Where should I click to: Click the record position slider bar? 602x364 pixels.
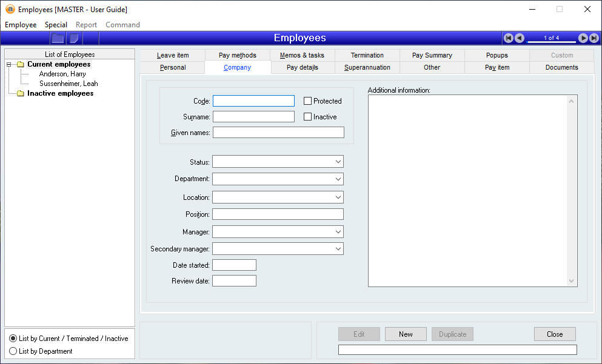pyautogui.click(x=551, y=42)
